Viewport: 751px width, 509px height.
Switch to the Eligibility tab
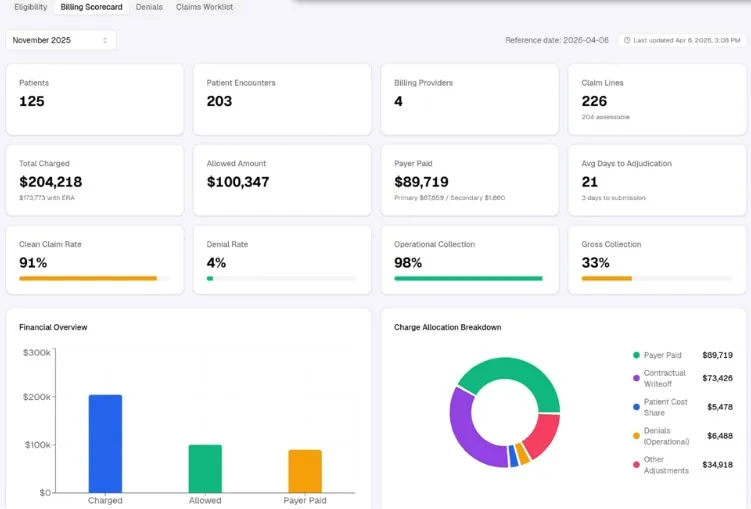[x=31, y=7]
